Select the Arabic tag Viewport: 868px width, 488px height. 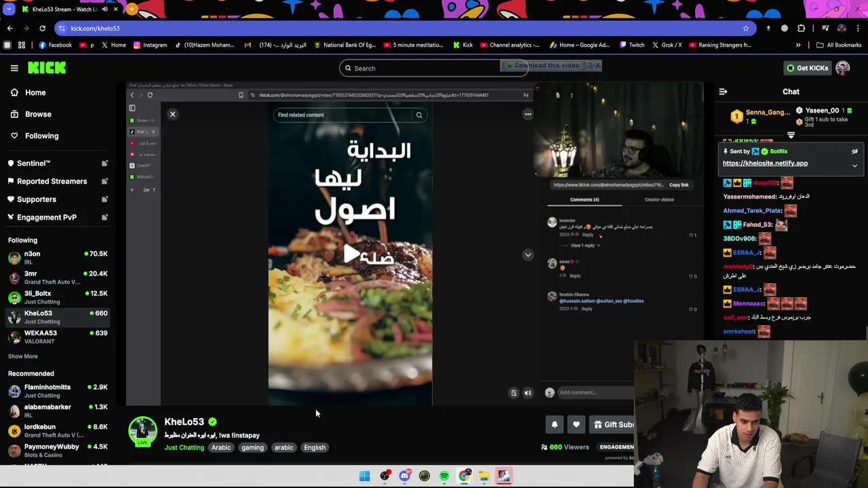point(221,447)
